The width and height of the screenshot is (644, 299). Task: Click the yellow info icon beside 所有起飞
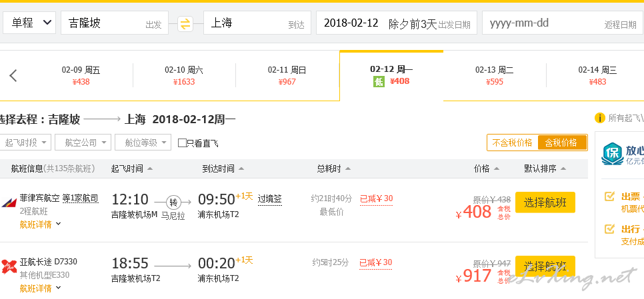point(599,118)
